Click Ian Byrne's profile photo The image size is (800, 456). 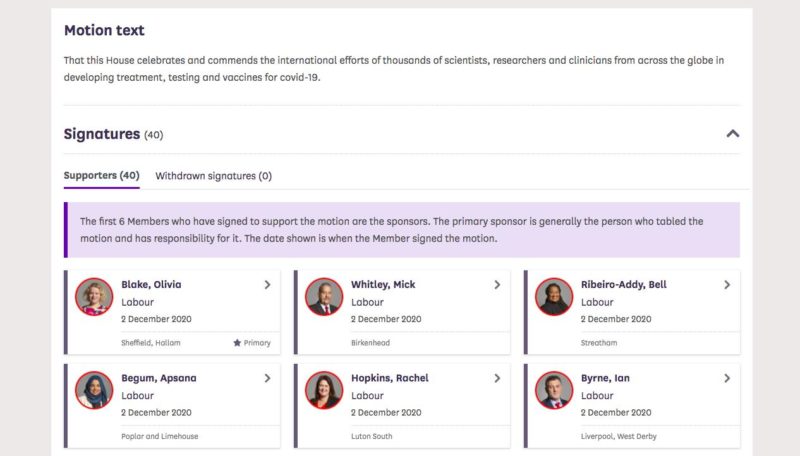click(554, 391)
